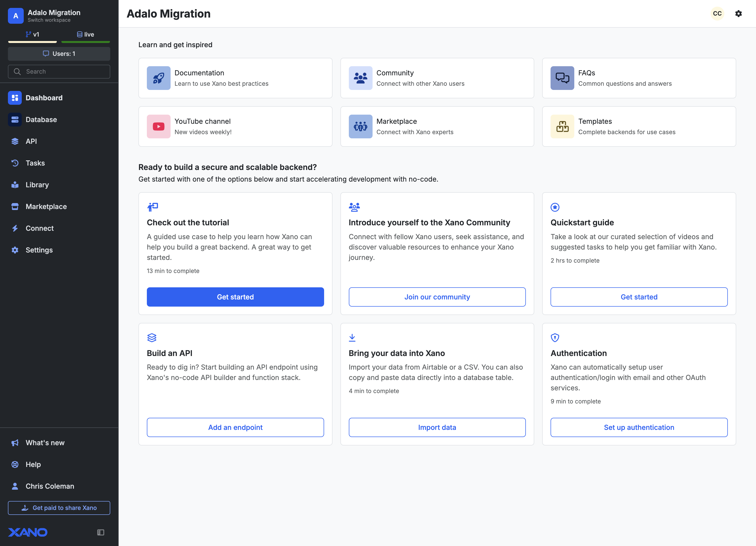Image resolution: width=756 pixels, height=546 pixels.
Task: Click the tutorial presenter icon
Action: [x=153, y=207]
